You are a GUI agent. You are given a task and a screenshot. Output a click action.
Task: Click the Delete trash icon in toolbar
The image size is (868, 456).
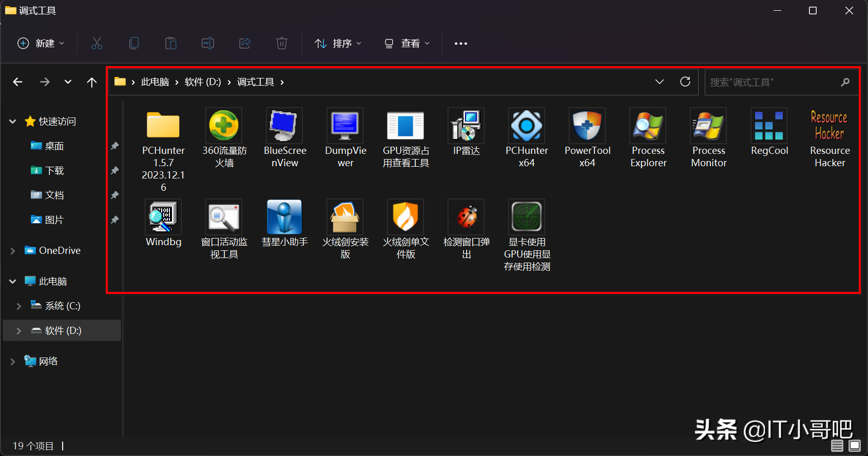tap(282, 44)
